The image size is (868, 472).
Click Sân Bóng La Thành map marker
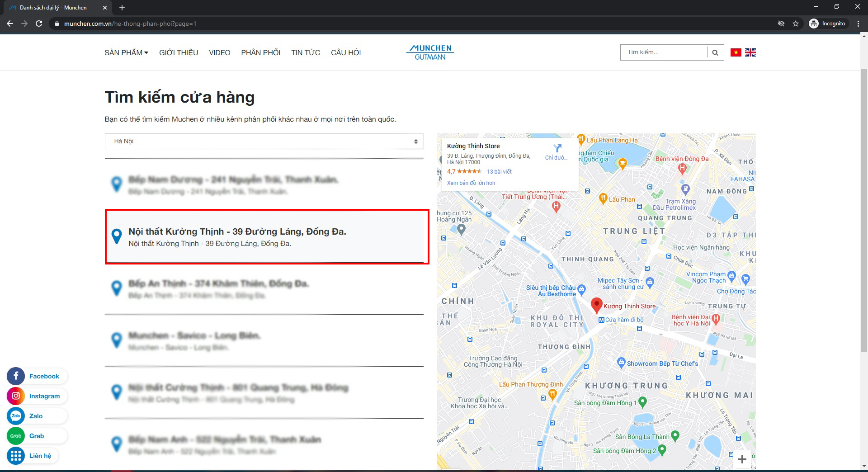(x=675, y=436)
